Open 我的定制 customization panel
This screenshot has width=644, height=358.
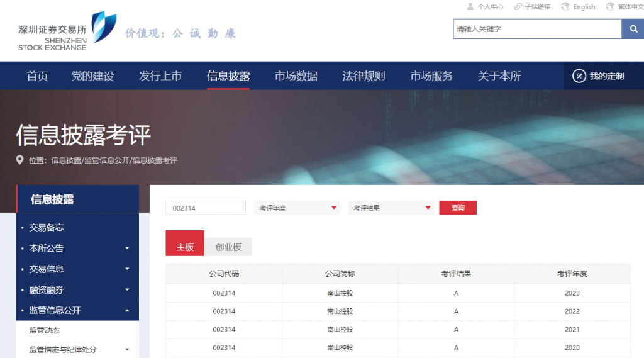[x=598, y=76]
